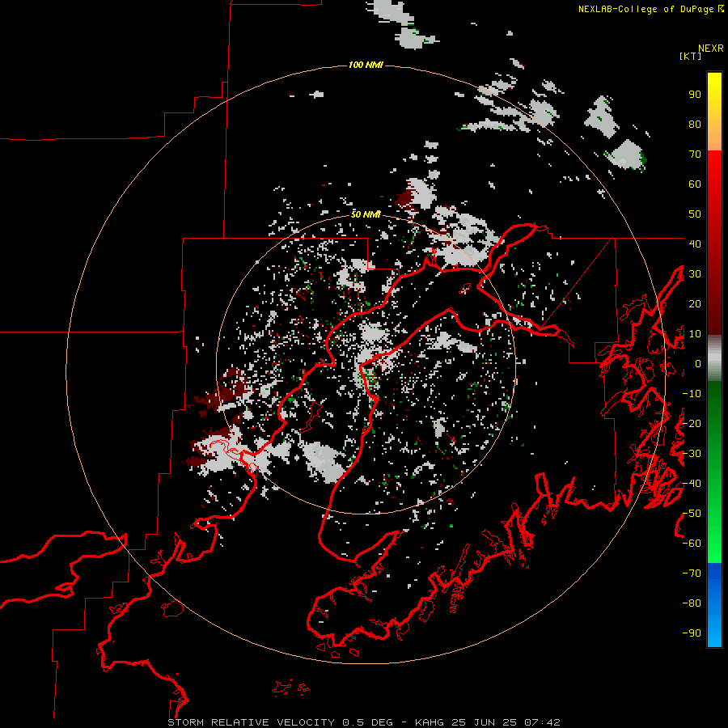Click the 40 value on the velocity scale

[695, 243]
